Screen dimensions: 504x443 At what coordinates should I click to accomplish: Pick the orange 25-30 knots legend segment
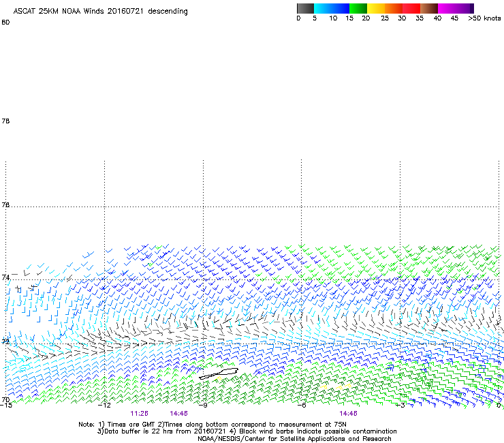pos(394,8)
